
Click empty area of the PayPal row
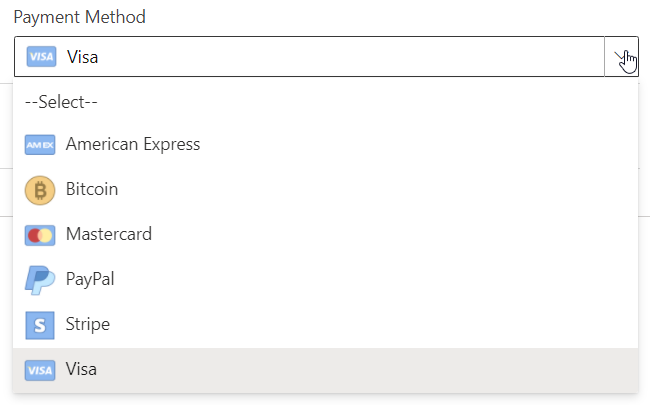coord(373,279)
